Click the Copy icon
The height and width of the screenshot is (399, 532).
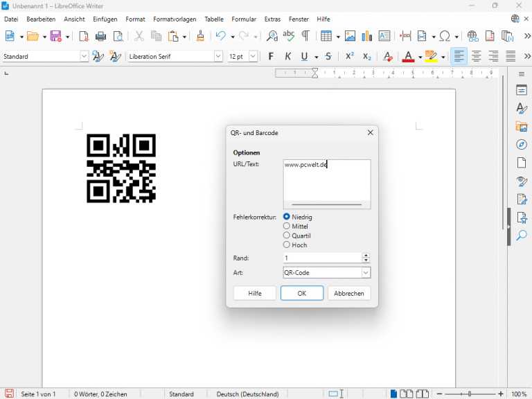tap(156, 35)
